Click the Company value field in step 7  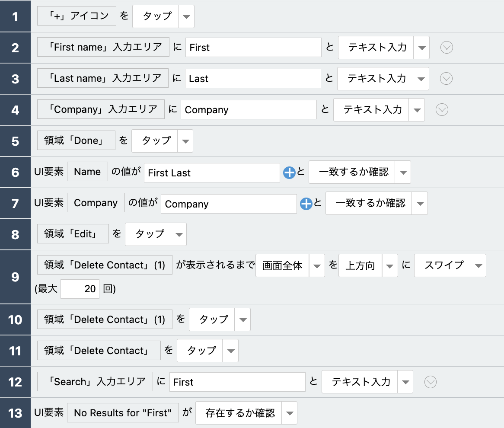click(x=229, y=204)
